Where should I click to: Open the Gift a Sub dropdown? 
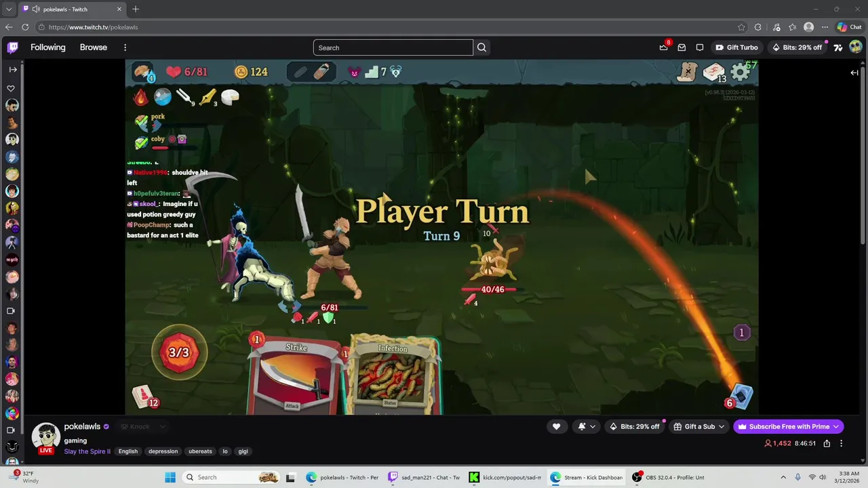coord(699,426)
